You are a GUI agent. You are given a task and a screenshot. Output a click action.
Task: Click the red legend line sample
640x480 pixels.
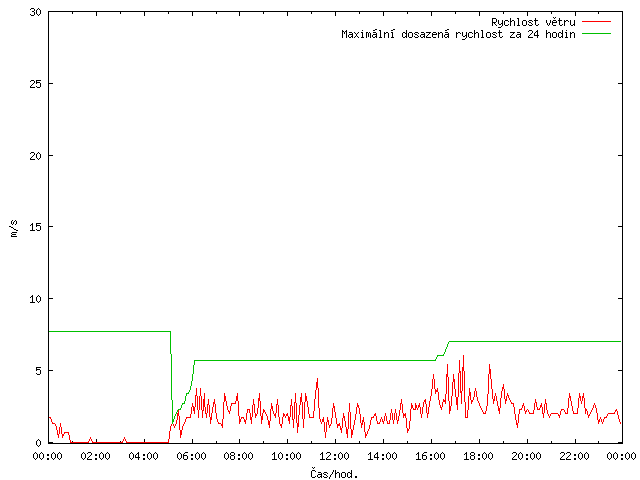[x=596, y=22]
